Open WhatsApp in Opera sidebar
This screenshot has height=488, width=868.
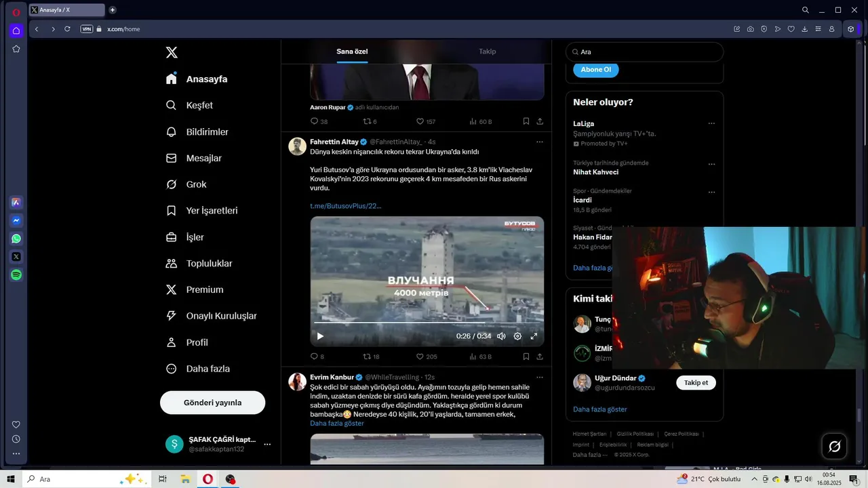point(16,239)
